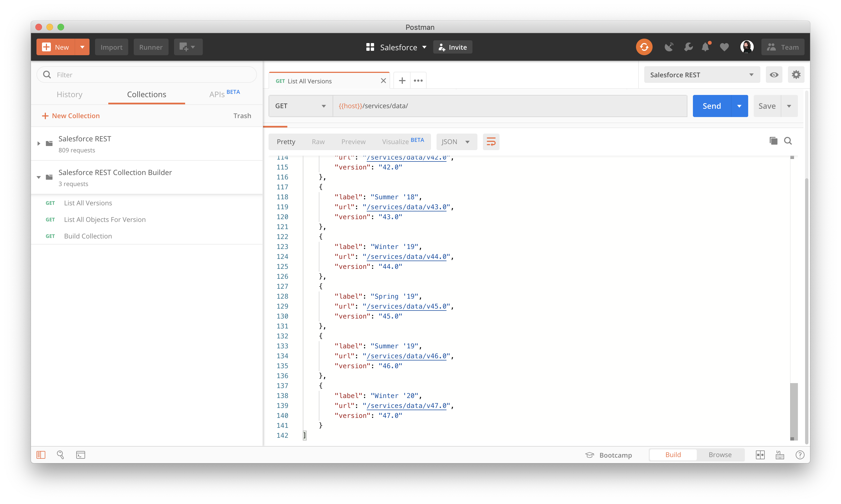This screenshot has width=841, height=504.
Task: Open the New button dropdown arrow
Action: [x=82, y=47]
